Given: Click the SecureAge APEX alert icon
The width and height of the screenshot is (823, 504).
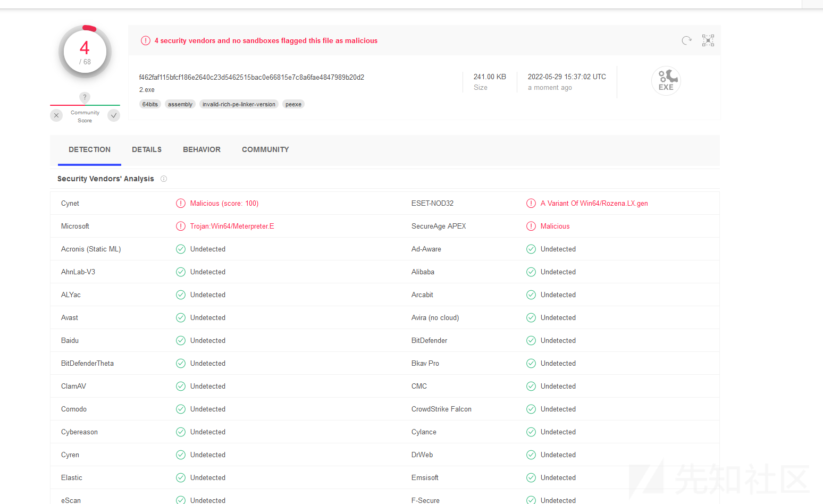Looking at the screenshot, I should 531,226.
